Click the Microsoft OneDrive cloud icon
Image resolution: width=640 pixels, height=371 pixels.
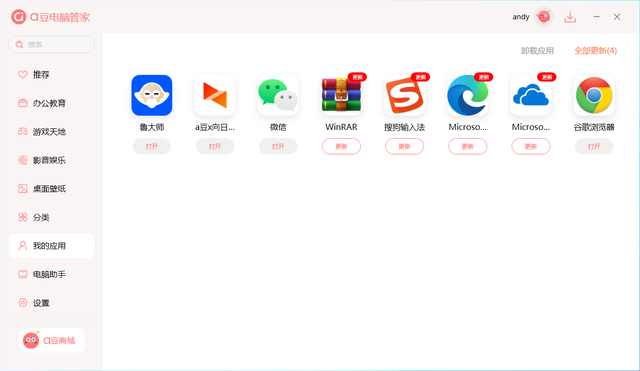[531, 95]
